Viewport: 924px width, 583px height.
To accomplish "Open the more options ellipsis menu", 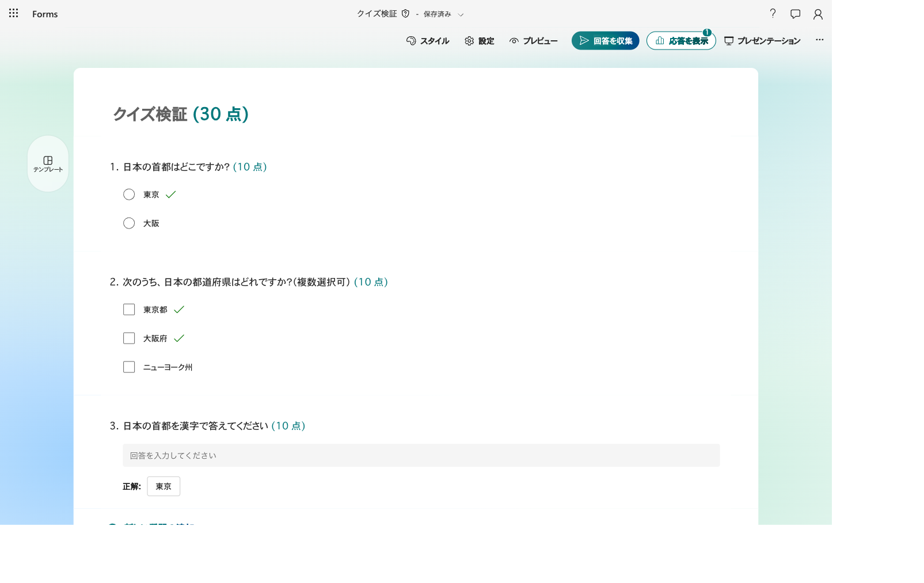I will (819, 40).
